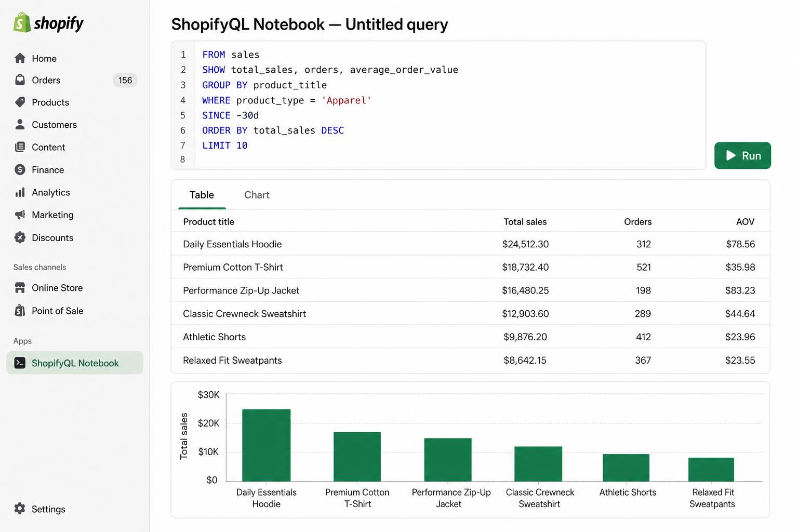Select Daily Essentials Hoodie table row title
798x532 pixels.
point(232,244)
